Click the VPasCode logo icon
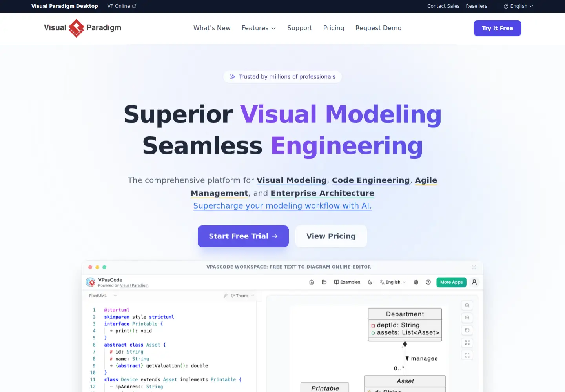 (90, 282)
